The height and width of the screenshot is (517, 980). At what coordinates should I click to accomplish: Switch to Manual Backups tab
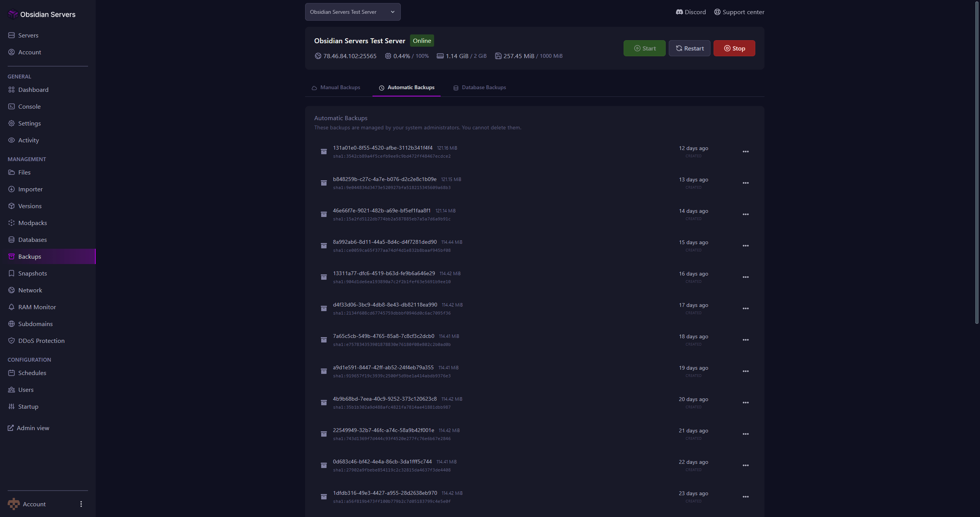point(336,88)
